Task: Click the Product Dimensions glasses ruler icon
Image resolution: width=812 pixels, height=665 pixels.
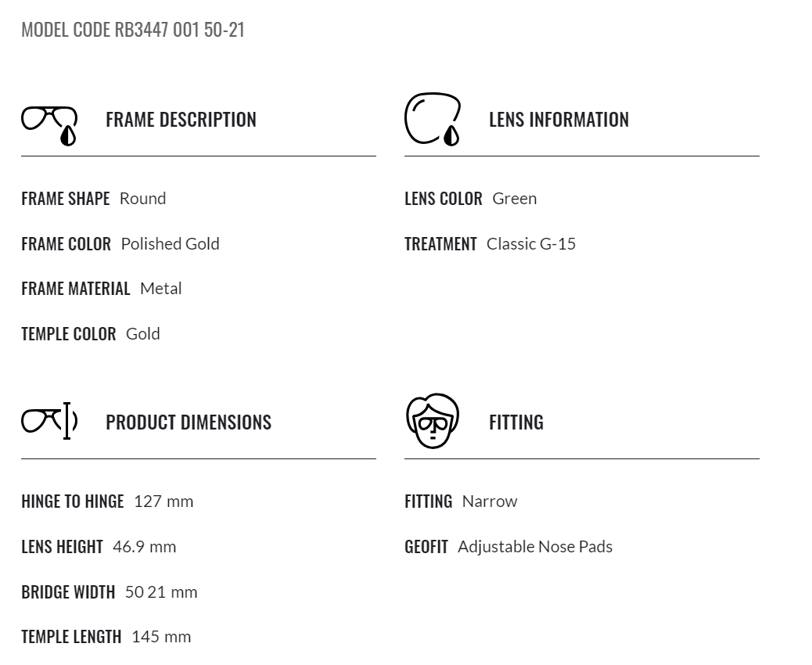Action: click(x=49, y=421)
